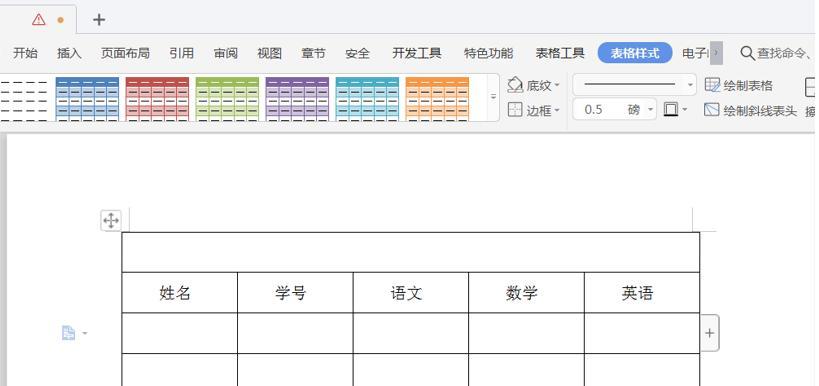
Task: Expand the paste options dropdown arrow
Action: point(85,333)
